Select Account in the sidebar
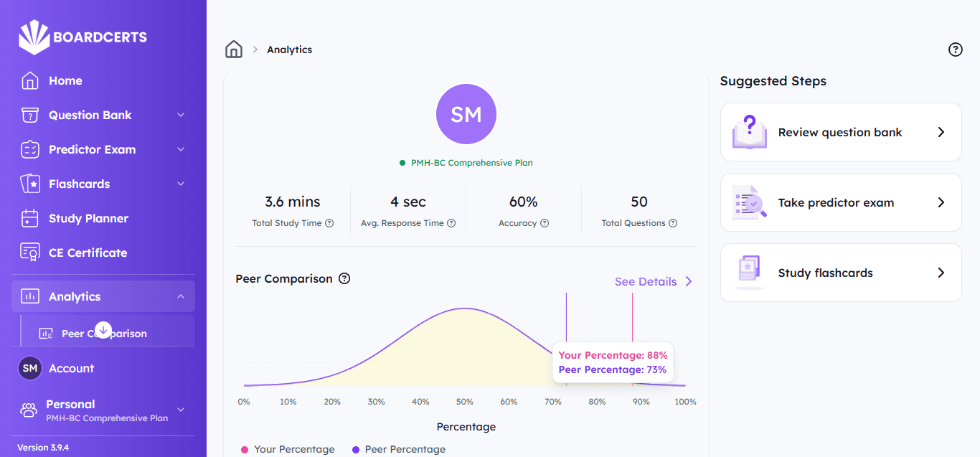The width and height of the screenshot is (980, 457). coord(72,368)
